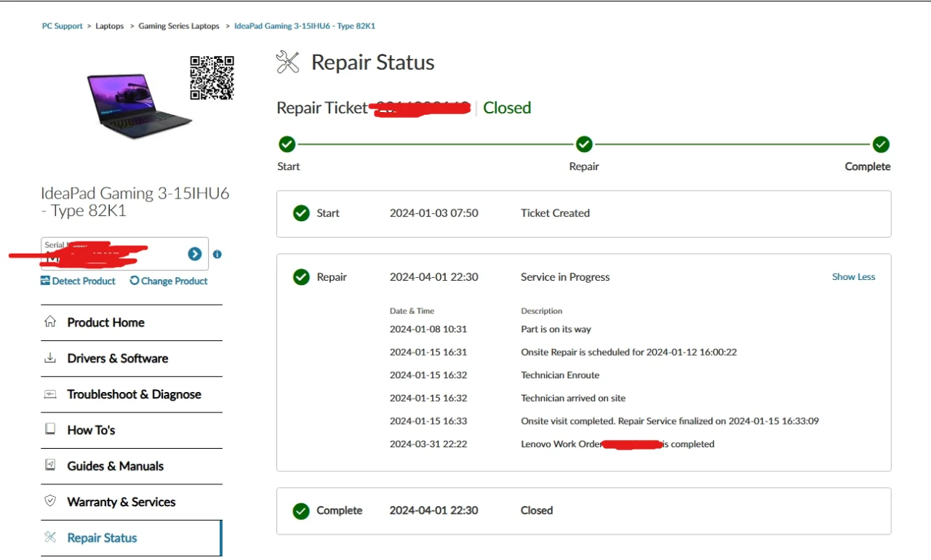Click the 2024-01-03 07:50 timestamp
The width and height of the screenshot is (931, 560).
tap(434, 213)
